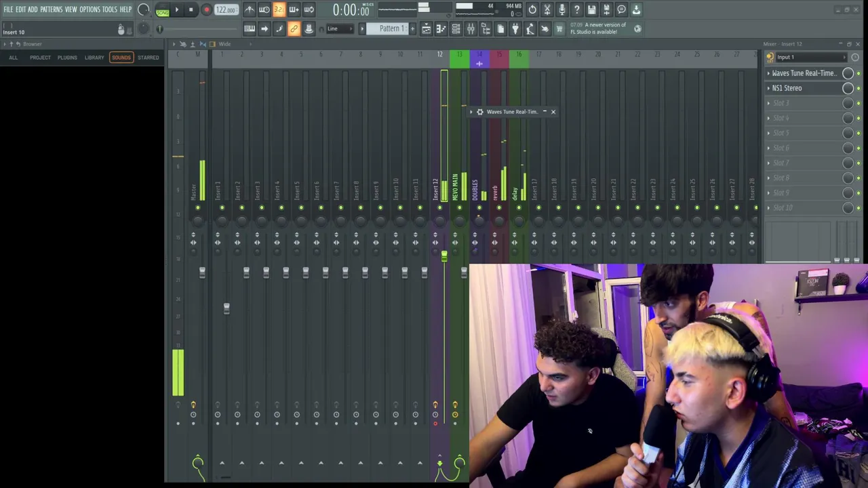
Task: Toggle the loop recording icon
Action: [x=309, y=9]
